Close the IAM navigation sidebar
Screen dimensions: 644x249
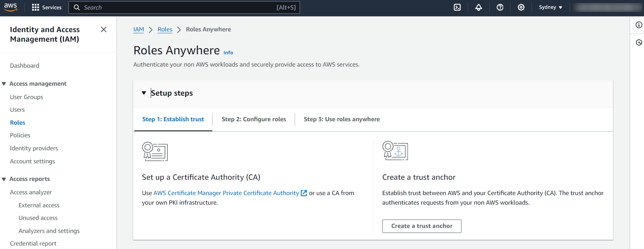(x=104, y=29)
